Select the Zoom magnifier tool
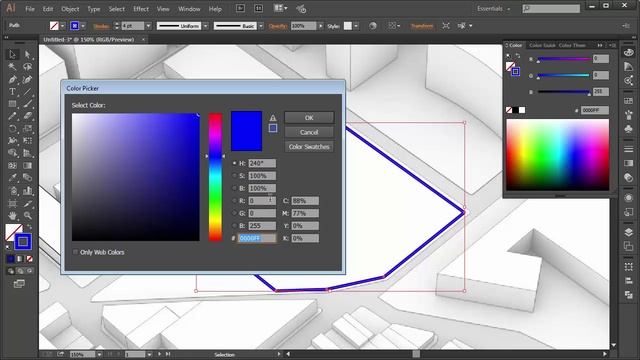 [27, 215]
